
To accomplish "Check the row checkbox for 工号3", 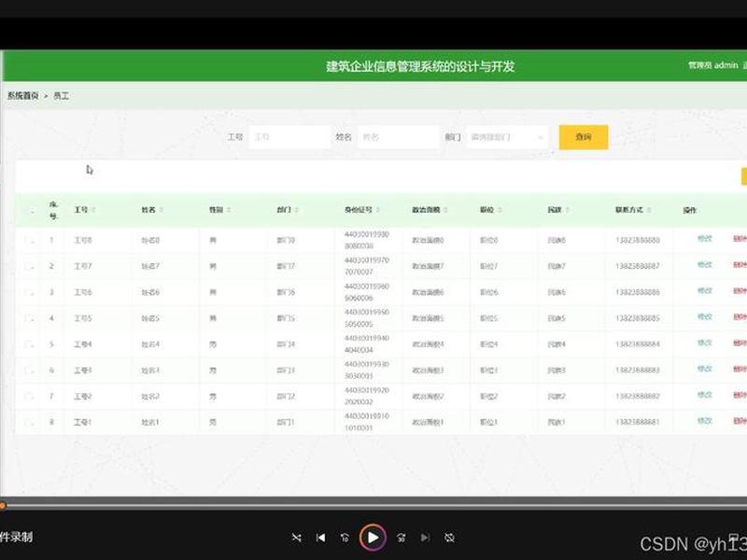I will 30,370.
